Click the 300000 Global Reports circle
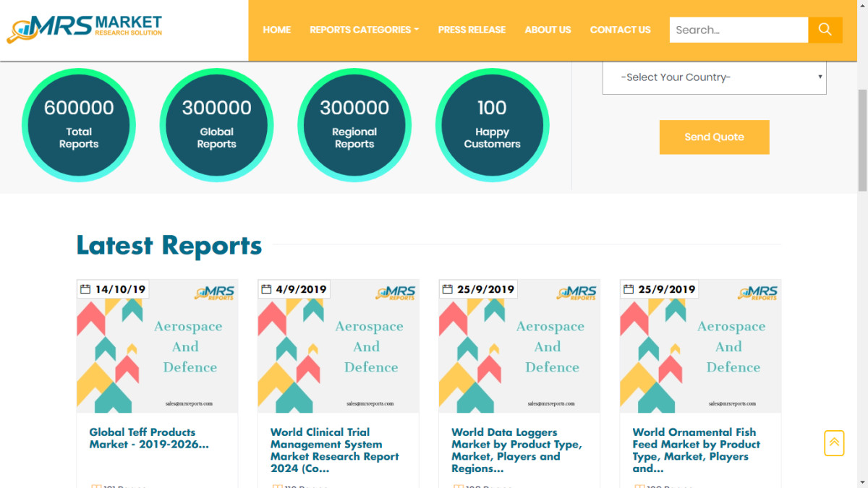 [216, 125]
